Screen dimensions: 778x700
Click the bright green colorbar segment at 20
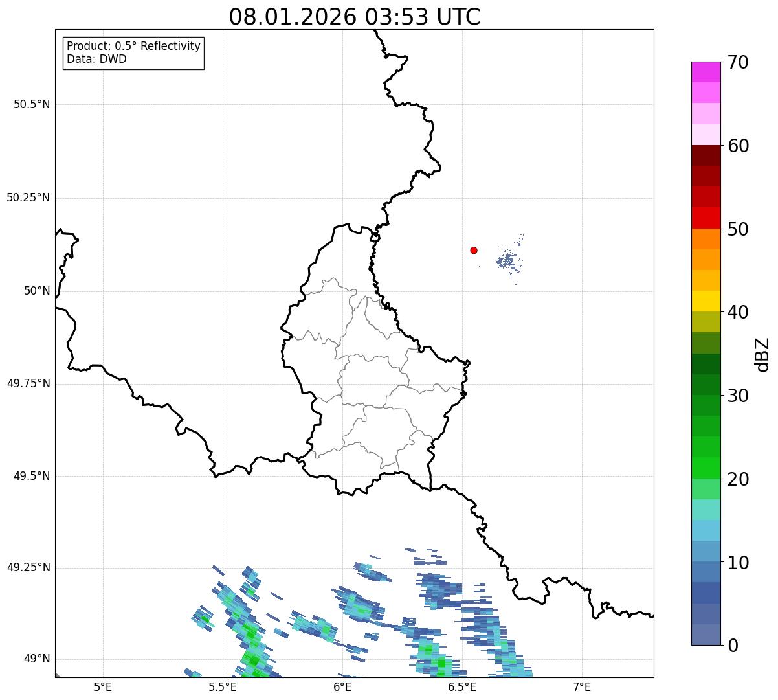click(706, 468)
